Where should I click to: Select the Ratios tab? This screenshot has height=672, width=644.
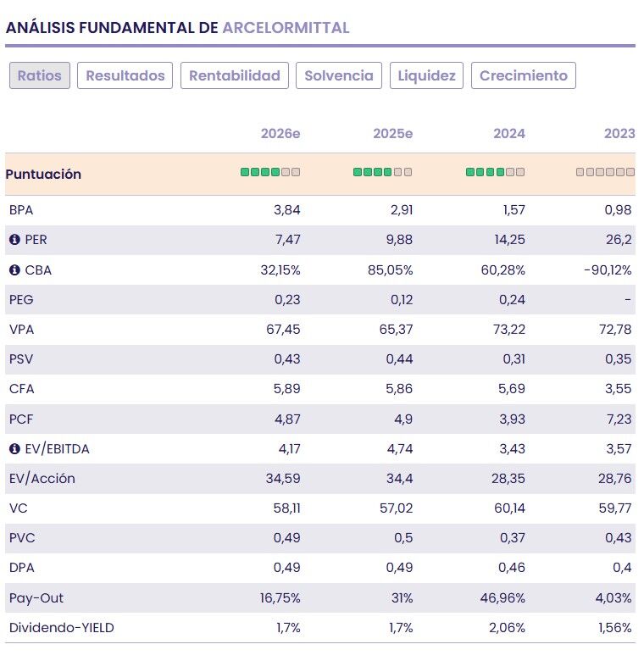40,75
